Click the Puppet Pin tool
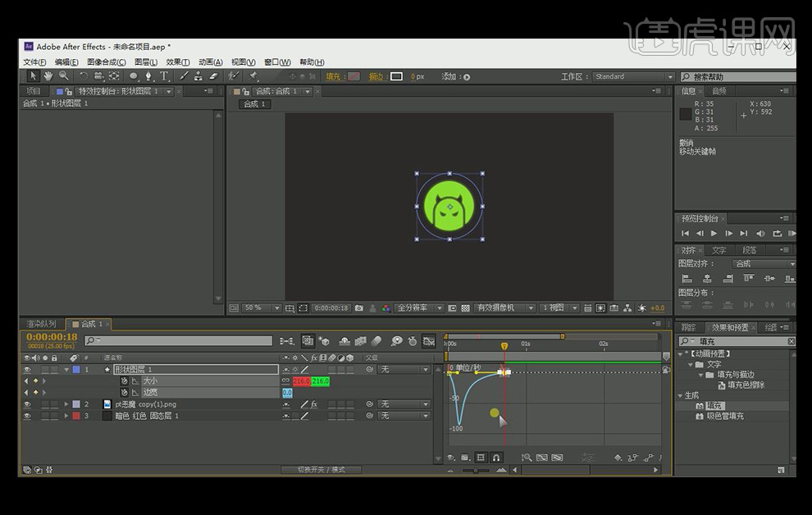812x515 pixels. click(253, 76)
